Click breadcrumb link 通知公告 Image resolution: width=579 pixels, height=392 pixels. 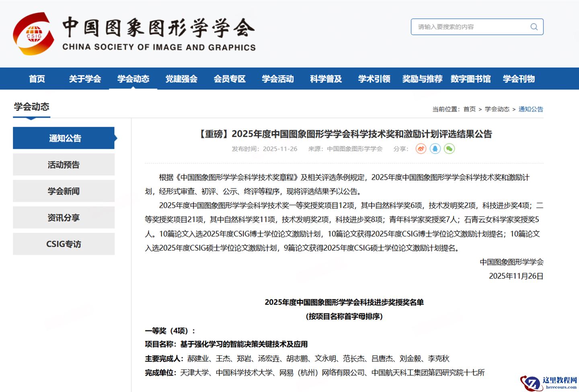pyautogui.click(x=531, y=109)
